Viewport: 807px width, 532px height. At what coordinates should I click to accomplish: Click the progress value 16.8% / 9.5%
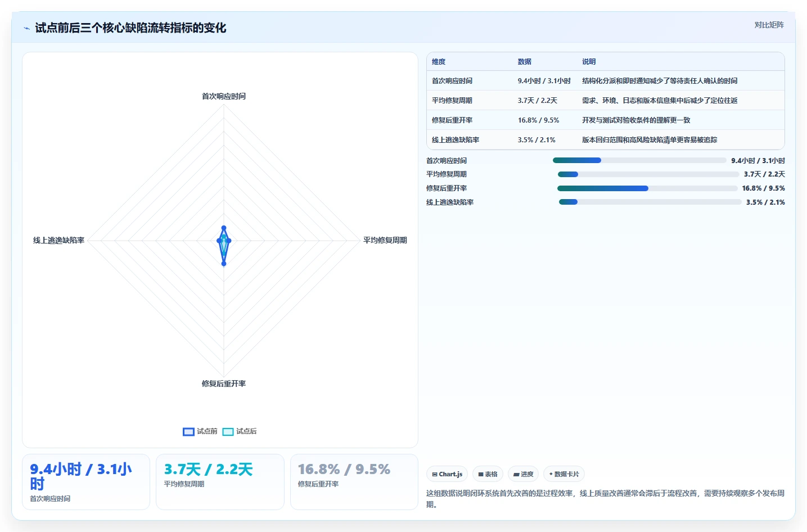pyautogui.click(x=763, y=188)
